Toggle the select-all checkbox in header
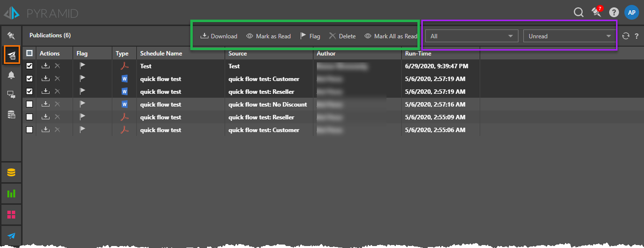This screenshot has width=644, height=248. point(29,53)
